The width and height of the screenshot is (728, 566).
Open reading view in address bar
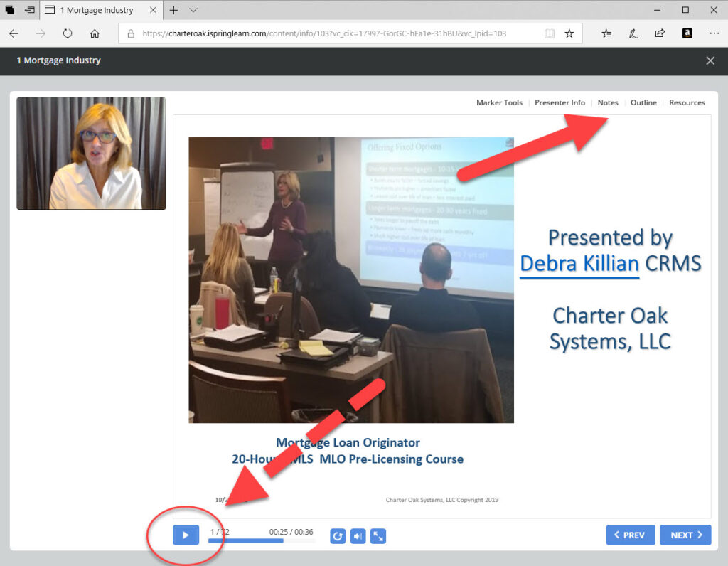click(x=550, y=33)
